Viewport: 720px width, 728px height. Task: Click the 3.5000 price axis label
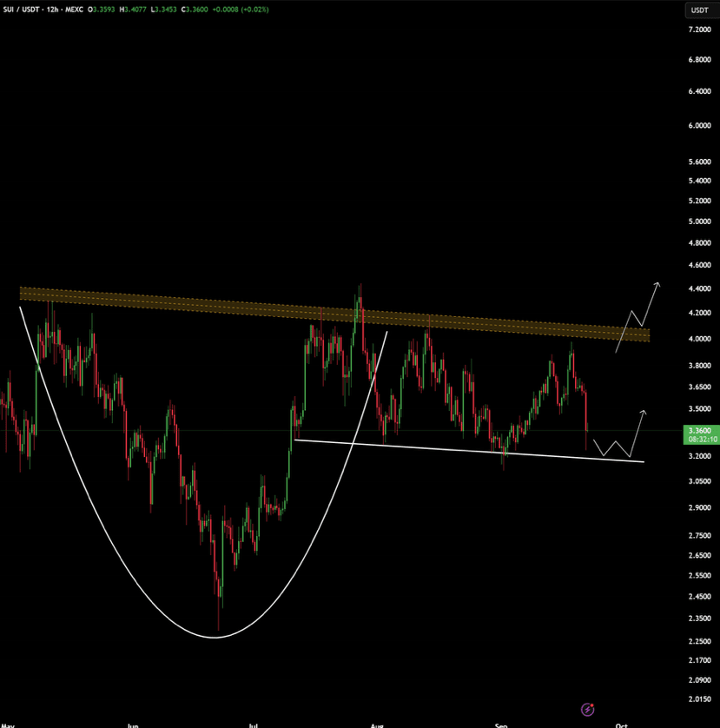(699, 409)
